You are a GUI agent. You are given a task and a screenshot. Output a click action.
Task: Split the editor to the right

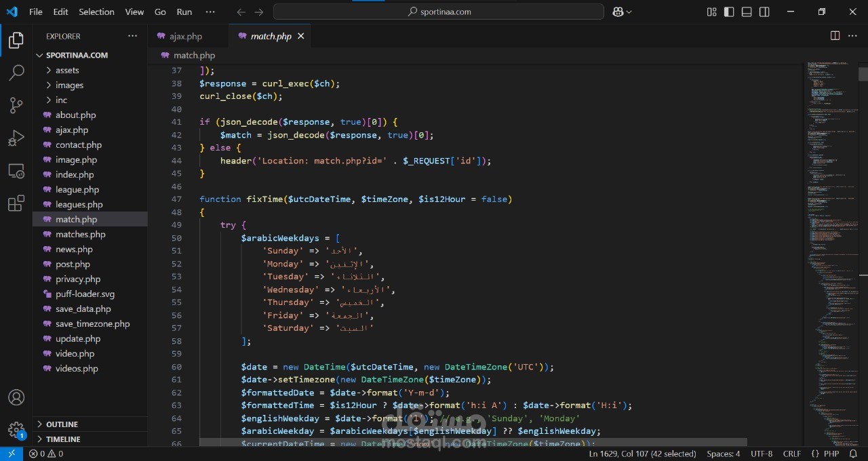(x=835, y=35)
